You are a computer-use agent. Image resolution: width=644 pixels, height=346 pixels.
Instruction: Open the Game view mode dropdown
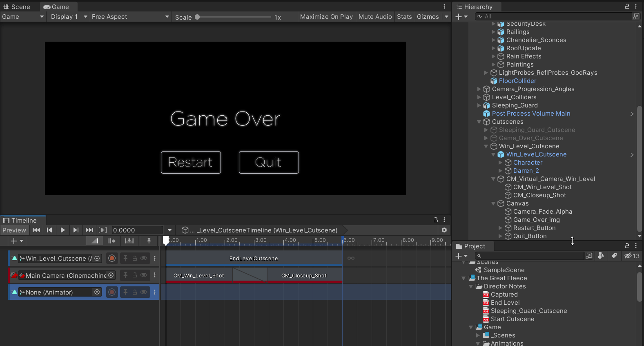(x=23, y=17)
